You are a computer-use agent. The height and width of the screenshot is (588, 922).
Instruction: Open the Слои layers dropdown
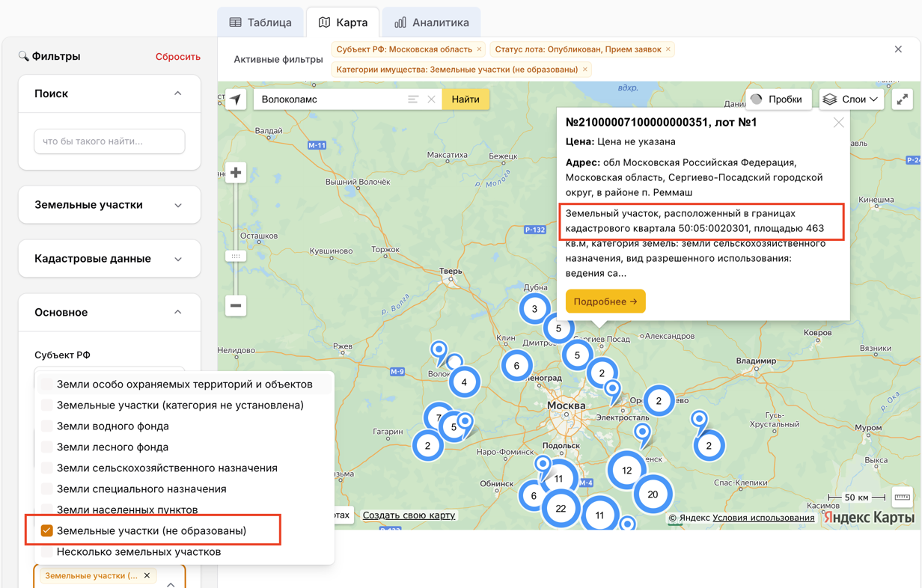click(851, 99)
